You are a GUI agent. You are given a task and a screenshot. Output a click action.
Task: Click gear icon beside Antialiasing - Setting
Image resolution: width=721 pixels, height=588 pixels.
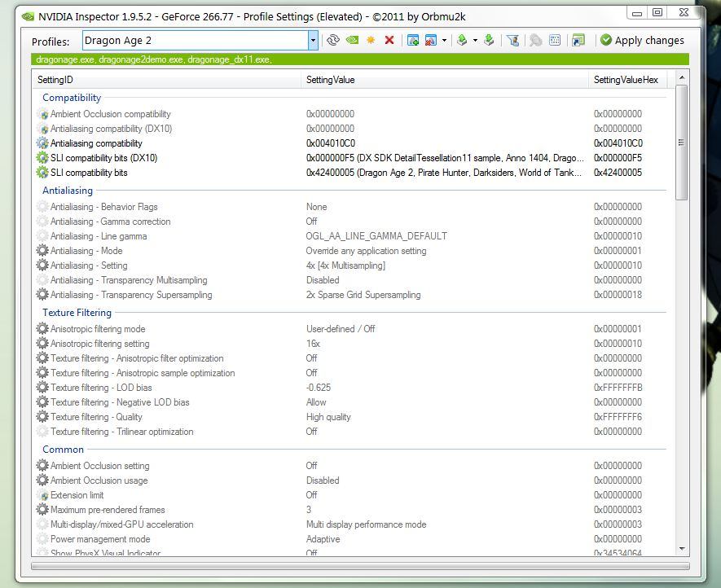click(42, 265)
